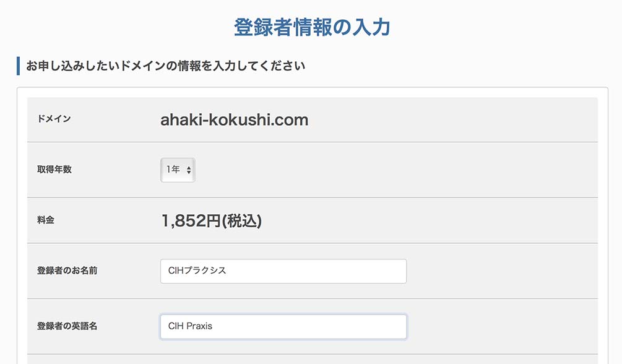Open the 取得年数 years dropdown
This screenshot has height=364, width=622.
click(x=178, y=170)
